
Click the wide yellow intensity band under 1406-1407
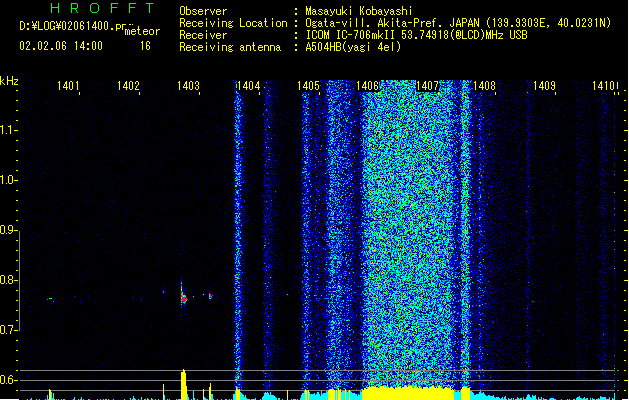point(408,393)
